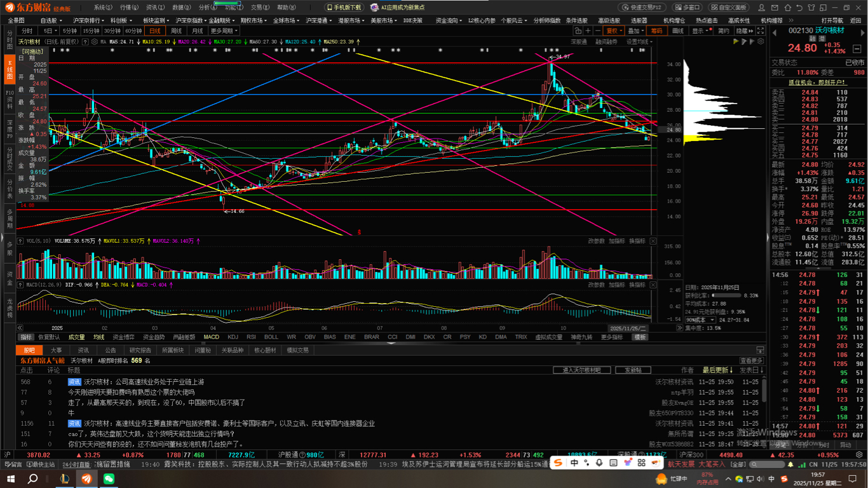Open Windows Start menu

[10, 479]
